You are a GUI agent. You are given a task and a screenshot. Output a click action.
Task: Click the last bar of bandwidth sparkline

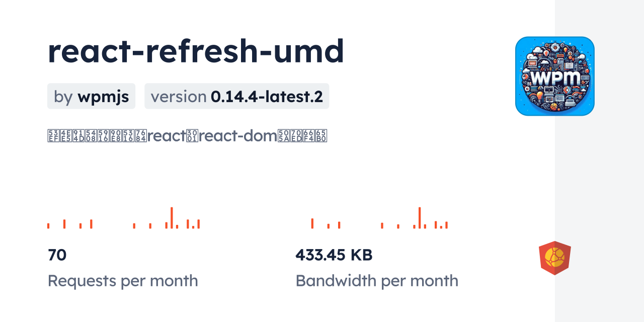[x=446, y=225]
